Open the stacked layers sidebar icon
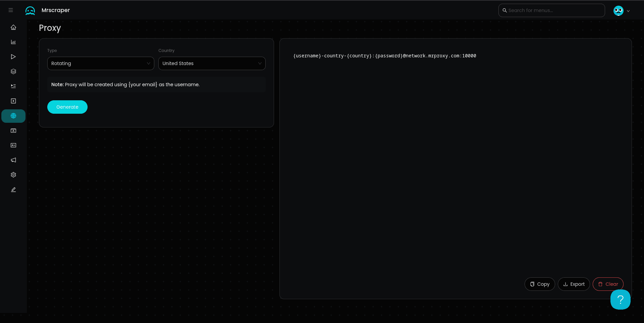The image size is (644, 323). coord(13,72)
